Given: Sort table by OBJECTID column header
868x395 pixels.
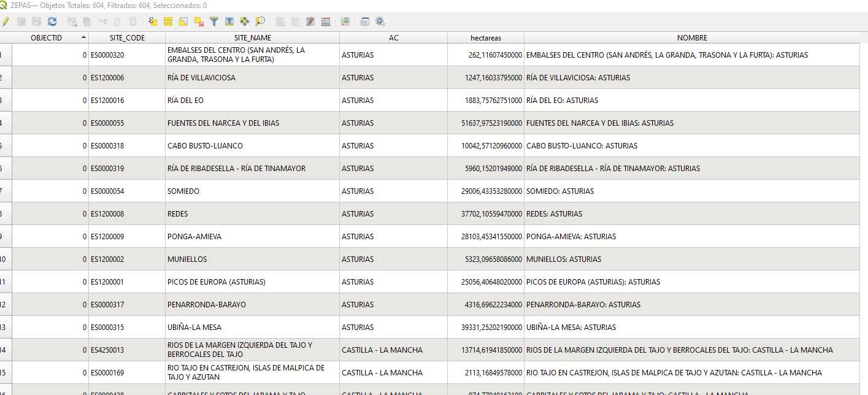Looking at the screenshot, I should 47,38.
